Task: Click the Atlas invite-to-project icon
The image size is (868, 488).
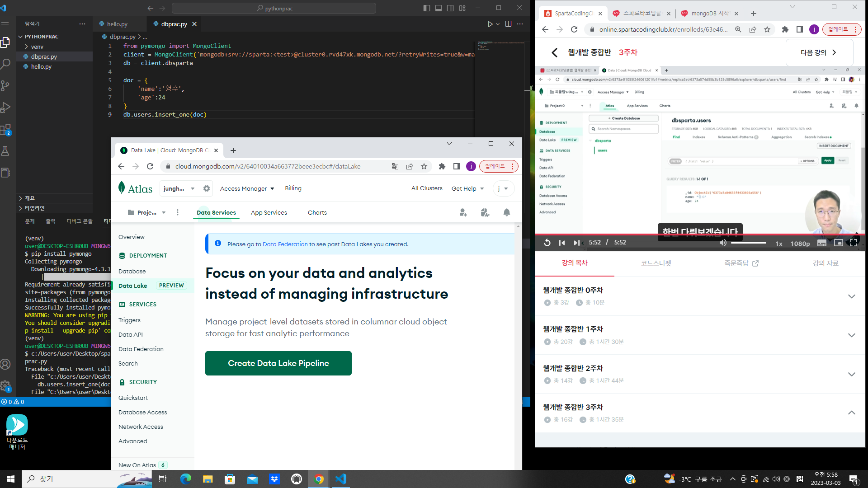Action: (463, 212)
